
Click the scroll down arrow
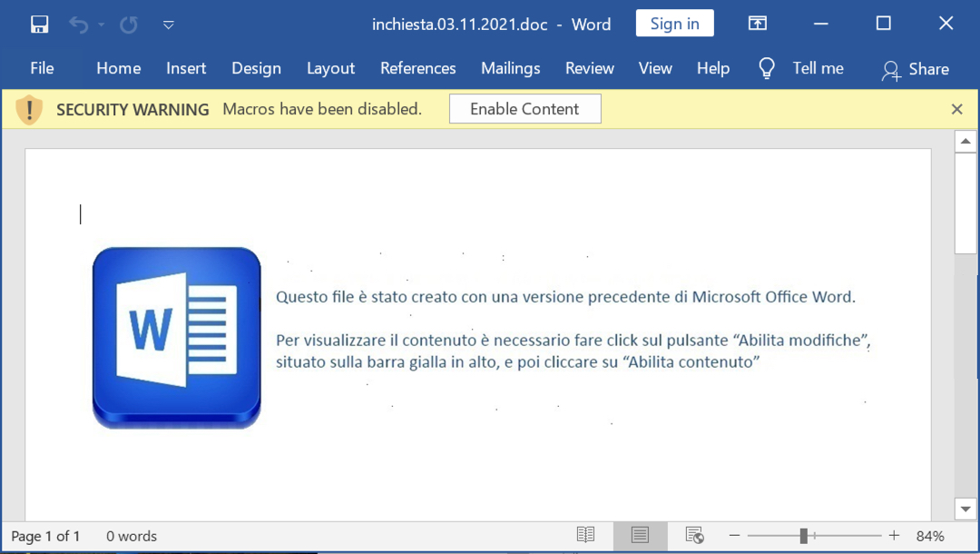point(965,509)
